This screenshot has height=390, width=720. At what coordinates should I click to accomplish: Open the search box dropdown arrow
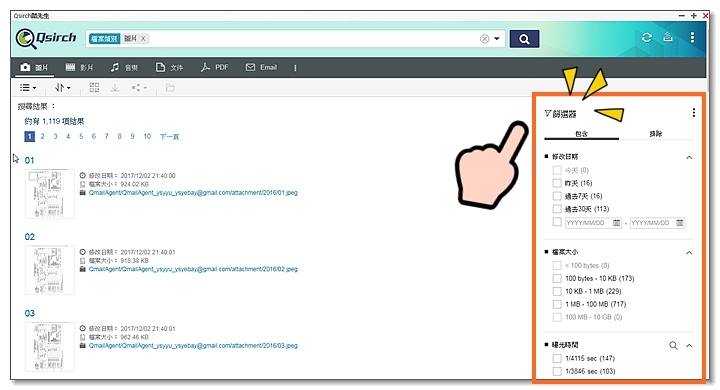tap(496, 39)
